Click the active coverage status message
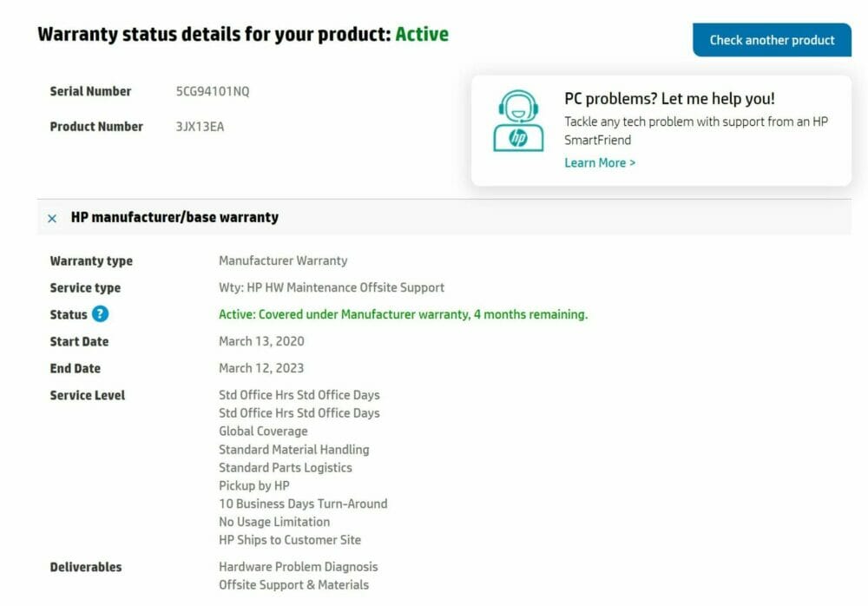This screenshot has width=868, height=606. coord(403,314)
